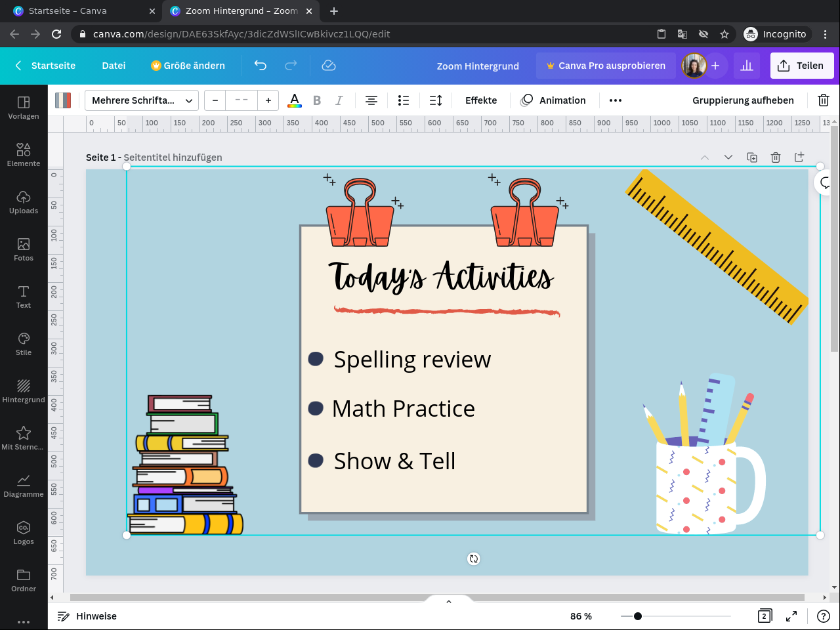Open the help question mark
Screen dimensions: 840x630
pos(824,616)
